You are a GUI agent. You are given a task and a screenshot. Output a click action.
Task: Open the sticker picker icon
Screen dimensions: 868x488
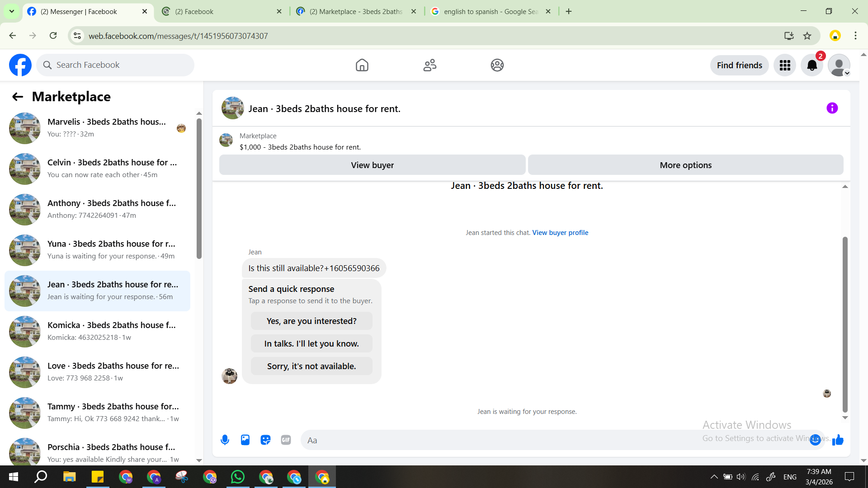pyautogui.click(x=265, y=440)
